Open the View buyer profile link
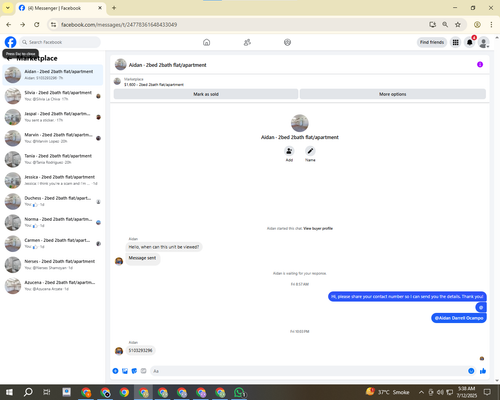This screenshot has height=400, width=500. (318, 228)
